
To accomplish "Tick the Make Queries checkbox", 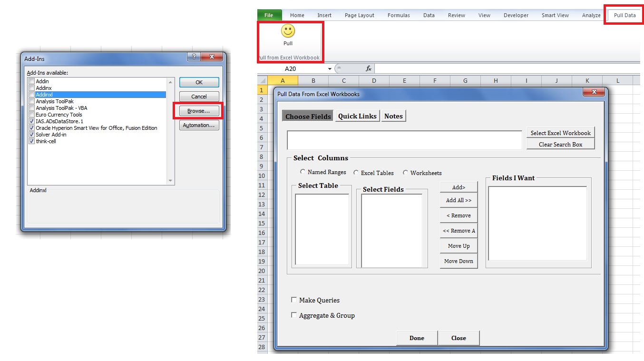I will tap(294, 300).
